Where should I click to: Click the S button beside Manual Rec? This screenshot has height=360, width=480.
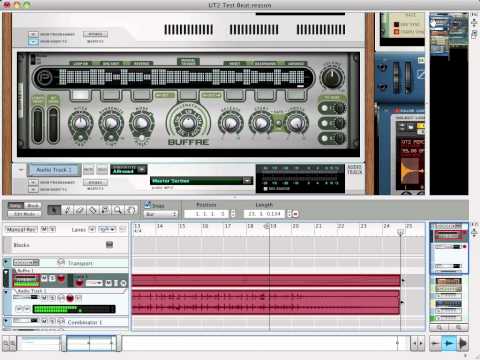click(52, 229)
